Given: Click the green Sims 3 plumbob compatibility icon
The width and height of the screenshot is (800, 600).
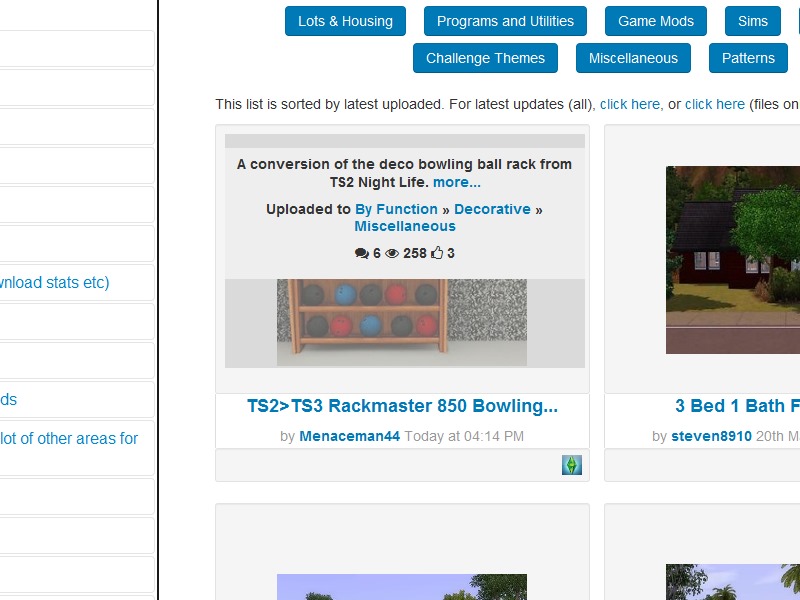Looking at the screenshot, I should (573, 465).
